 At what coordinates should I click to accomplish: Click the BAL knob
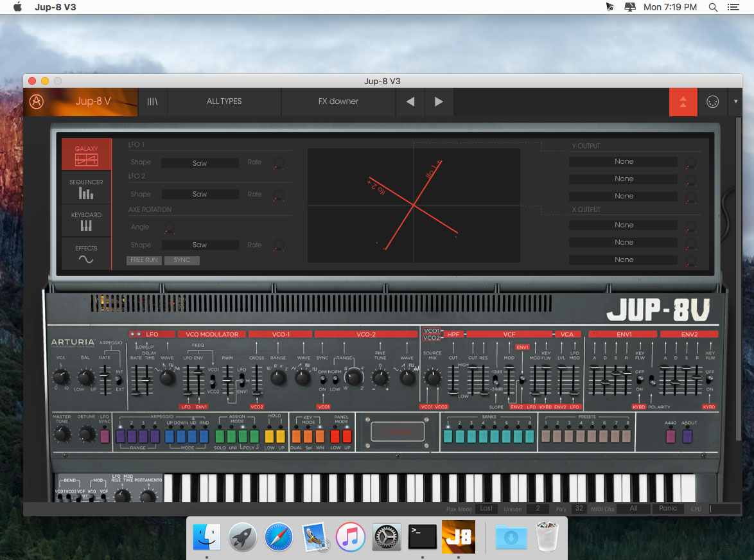tap(85, 378)
